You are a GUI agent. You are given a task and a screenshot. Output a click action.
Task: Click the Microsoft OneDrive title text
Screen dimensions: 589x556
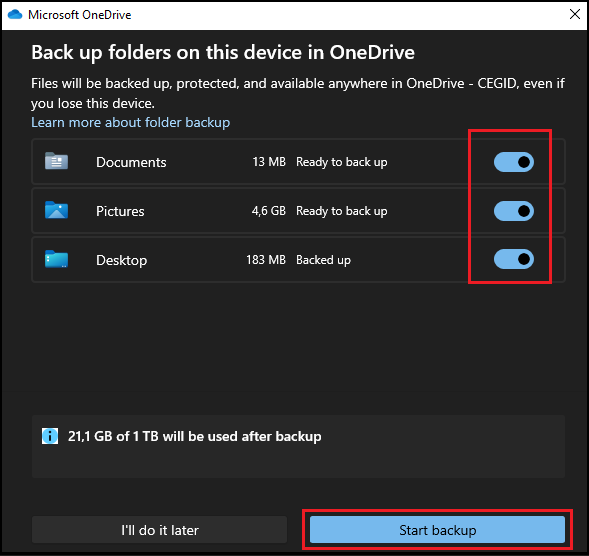click(80, 15)
